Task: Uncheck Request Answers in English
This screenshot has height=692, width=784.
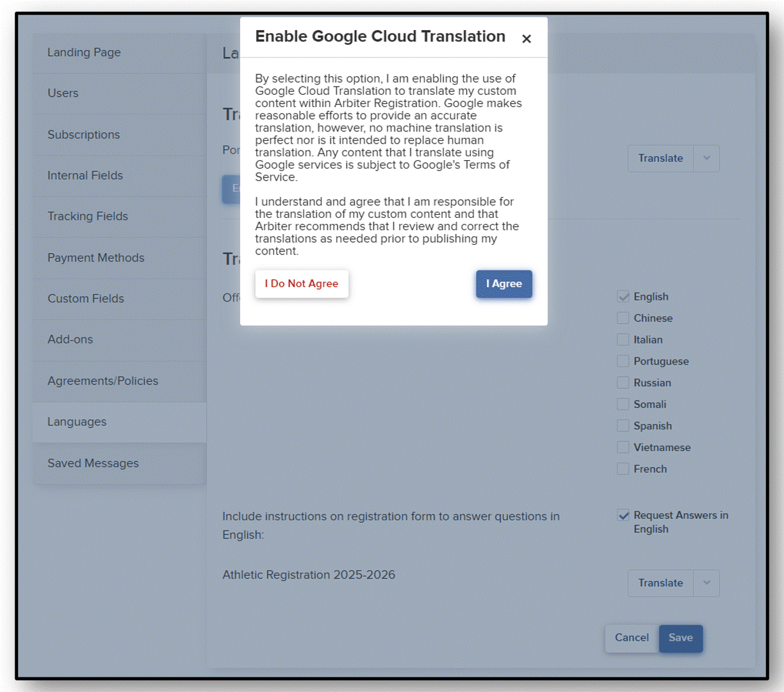Action: pos(623,515)
